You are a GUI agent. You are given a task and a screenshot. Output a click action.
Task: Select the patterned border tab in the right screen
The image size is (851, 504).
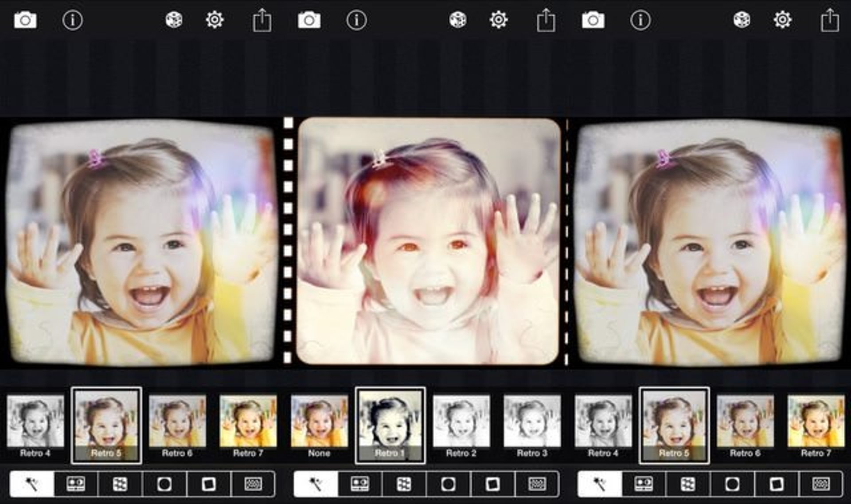[821, 484]
